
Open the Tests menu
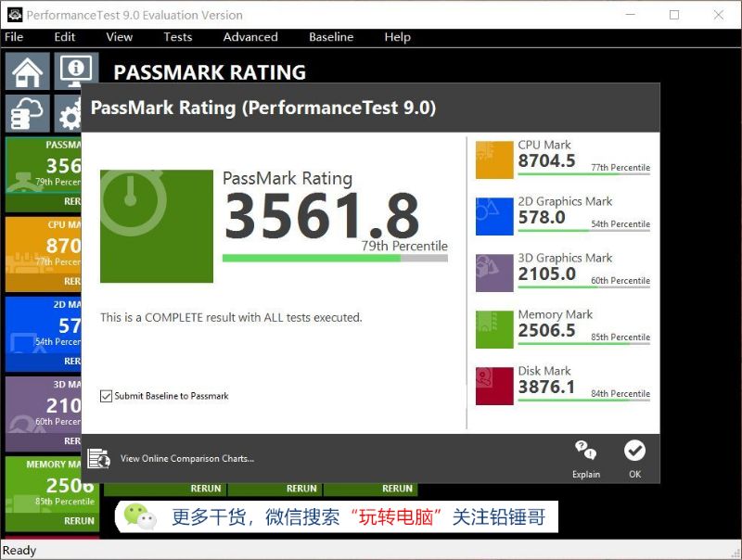[x=177, y=37]
